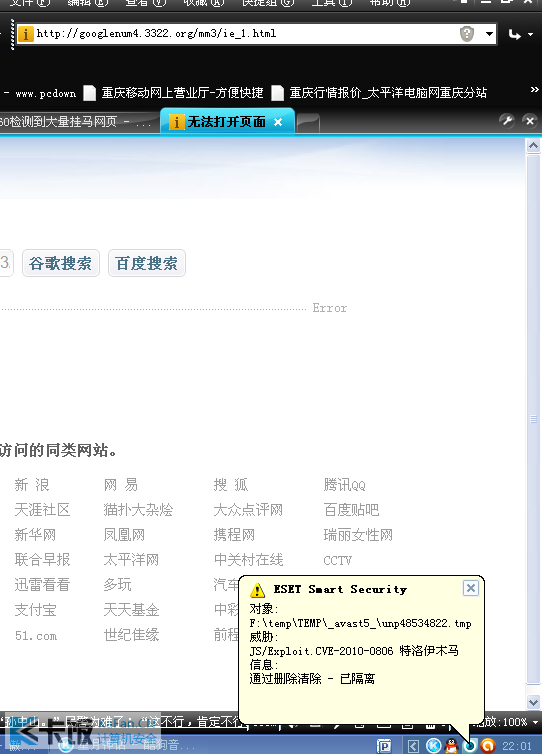Open the 迅雷看看 link
Viewport: 542px width, 754px height.
42,585
